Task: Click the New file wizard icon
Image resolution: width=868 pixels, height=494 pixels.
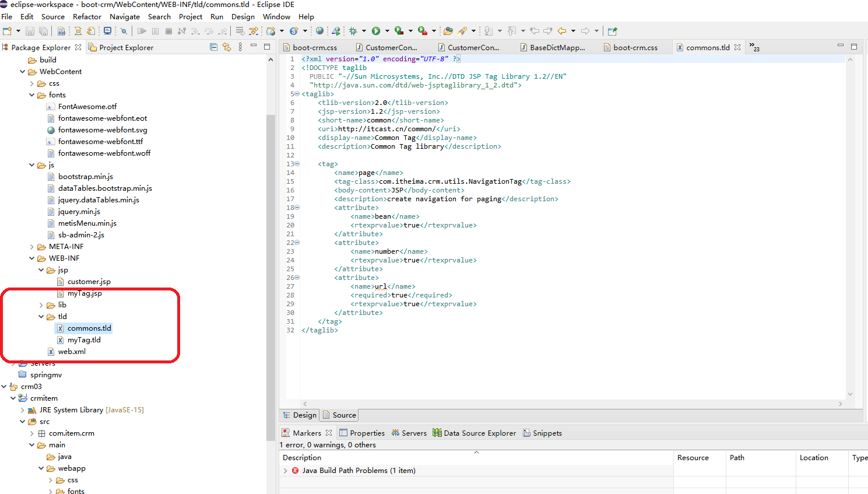Action: point(7,31)
